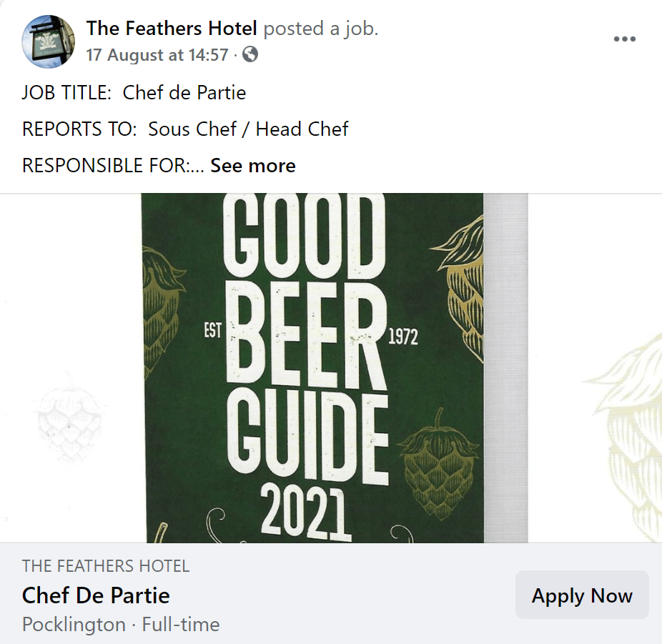Expand the post with See more

(x=252, y=166)
